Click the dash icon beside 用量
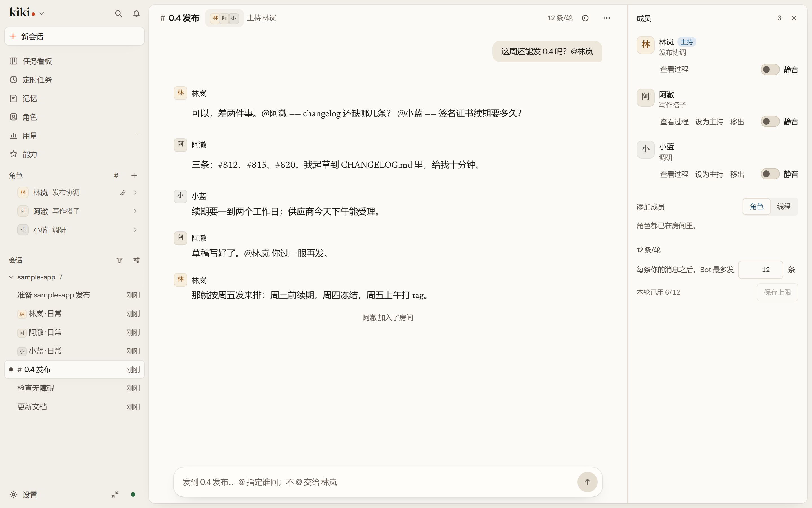812x508 pixels. tap(138, 135)
